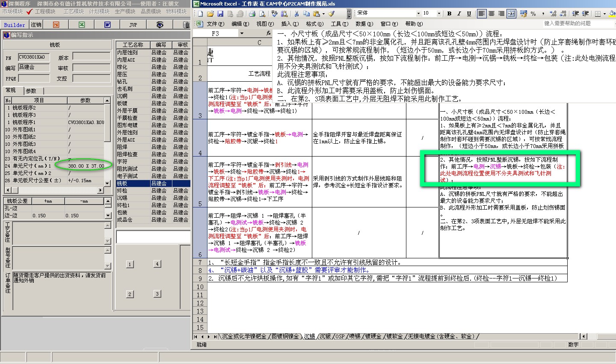Click the Percent style icon
This screenshot has height=364, width=616.
tap(533, 14)
